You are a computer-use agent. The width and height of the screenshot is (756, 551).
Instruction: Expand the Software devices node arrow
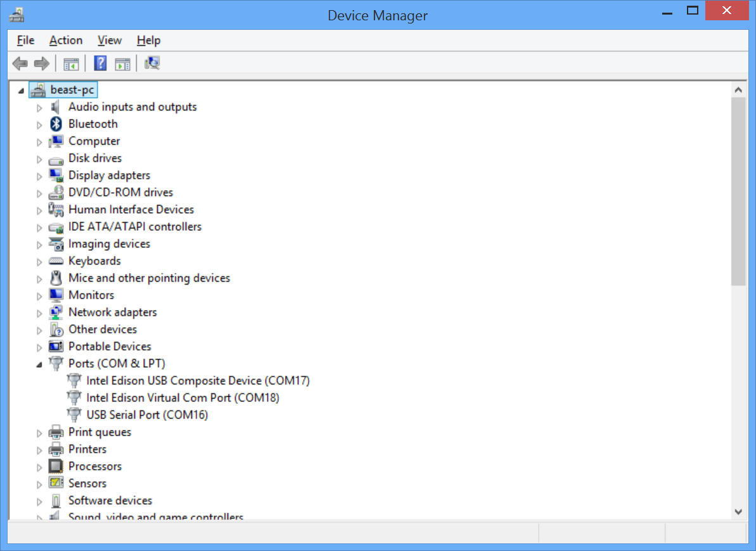[39, 502]
